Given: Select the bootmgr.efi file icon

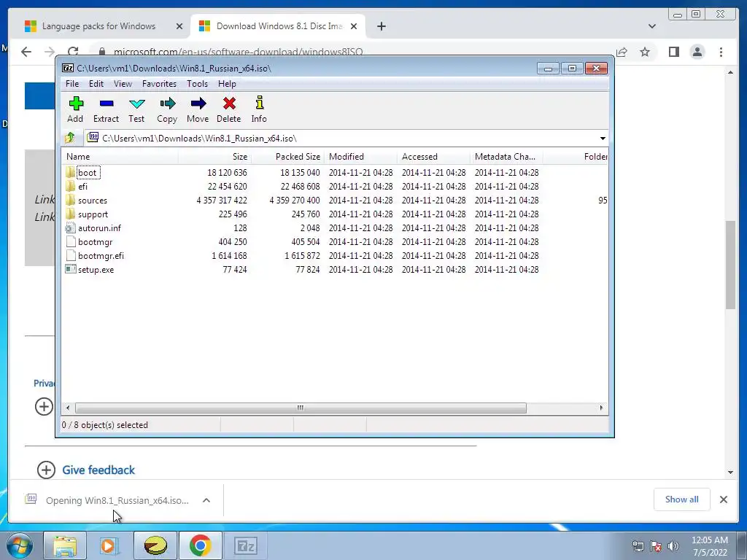Looking at the screenshot, I should click(x=71, y=256).
